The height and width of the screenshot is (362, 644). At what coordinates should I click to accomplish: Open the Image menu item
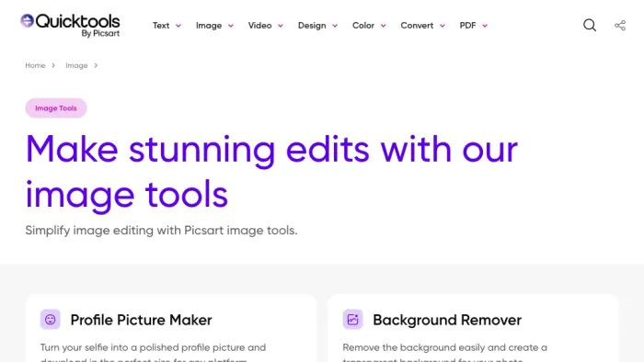point(209,26)
